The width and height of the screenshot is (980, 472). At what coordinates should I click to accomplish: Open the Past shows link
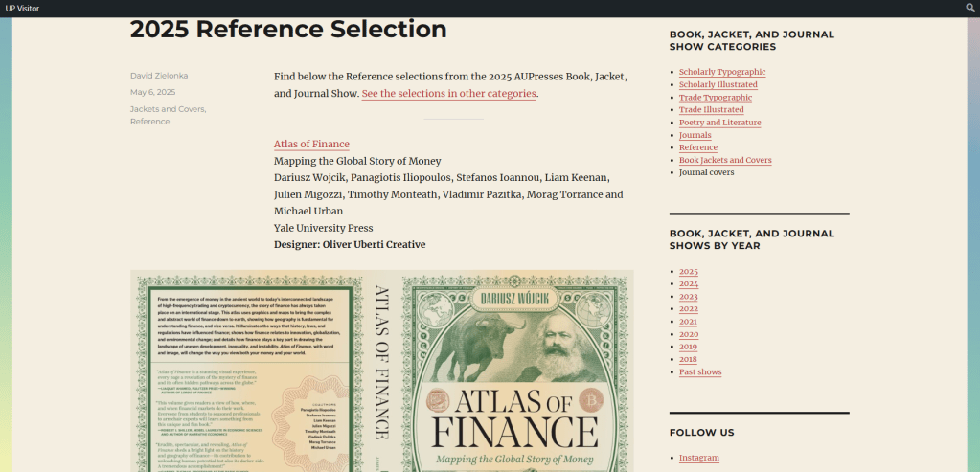[x=699, y=371]
